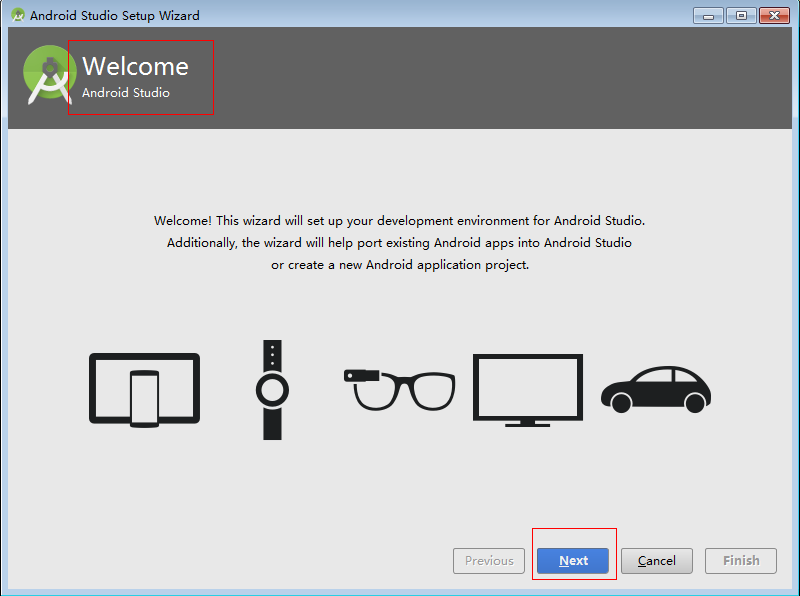
Task: Click the car Android Auto icon
Action: (x=656, y=389)
